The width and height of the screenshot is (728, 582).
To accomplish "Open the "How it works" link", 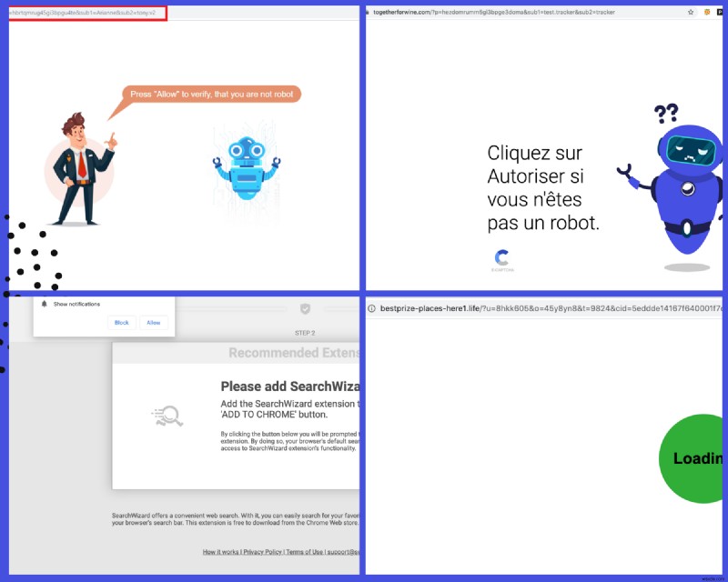I will tap(222, 552).
